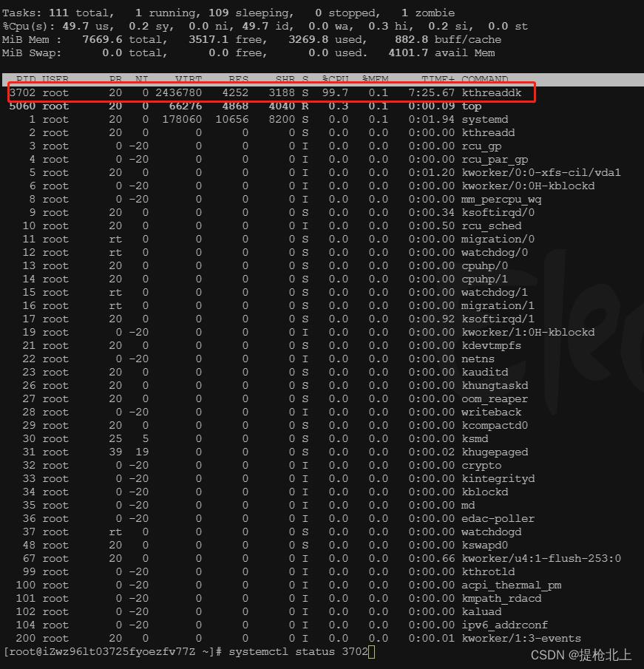The height and width of the screenshot is (669, 644).
Task: Select the watchdog/0 entry
Action: tap(495, 253)
